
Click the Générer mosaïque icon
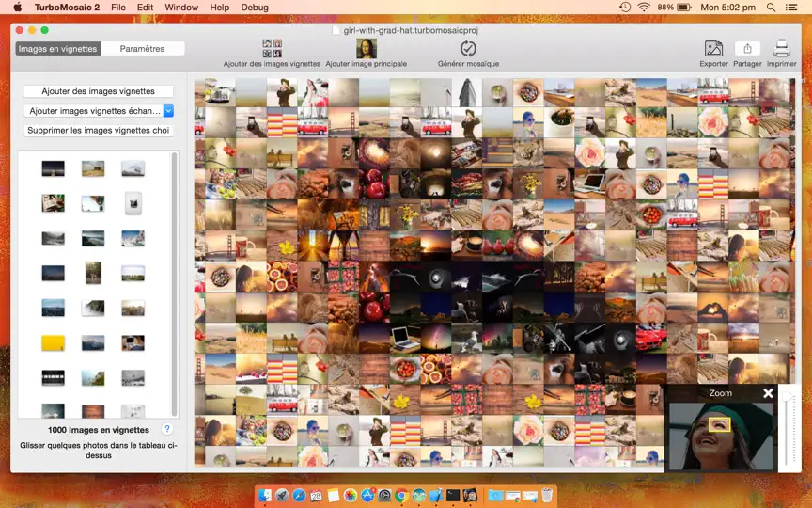point(468,49)
